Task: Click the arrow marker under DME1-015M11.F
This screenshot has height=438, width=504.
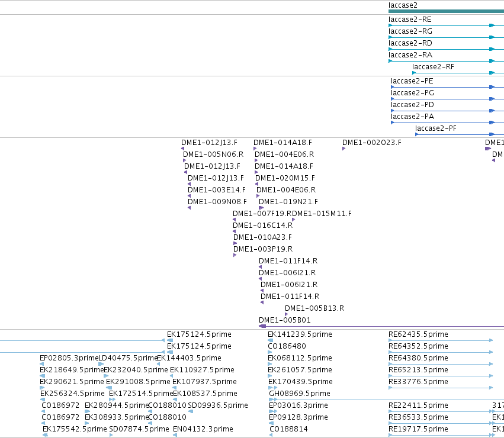Action: [294, 220]
